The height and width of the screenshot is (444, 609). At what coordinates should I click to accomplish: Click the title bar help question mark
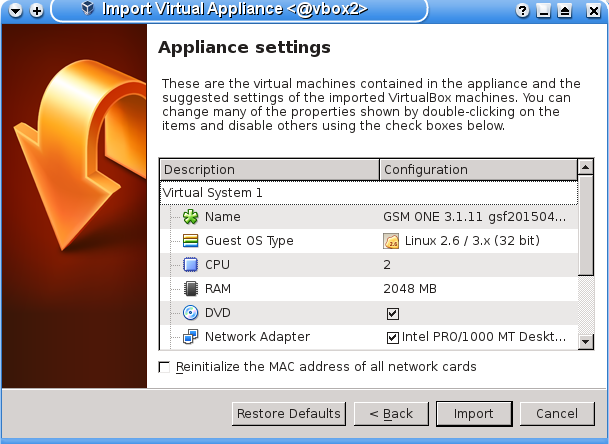523,10
